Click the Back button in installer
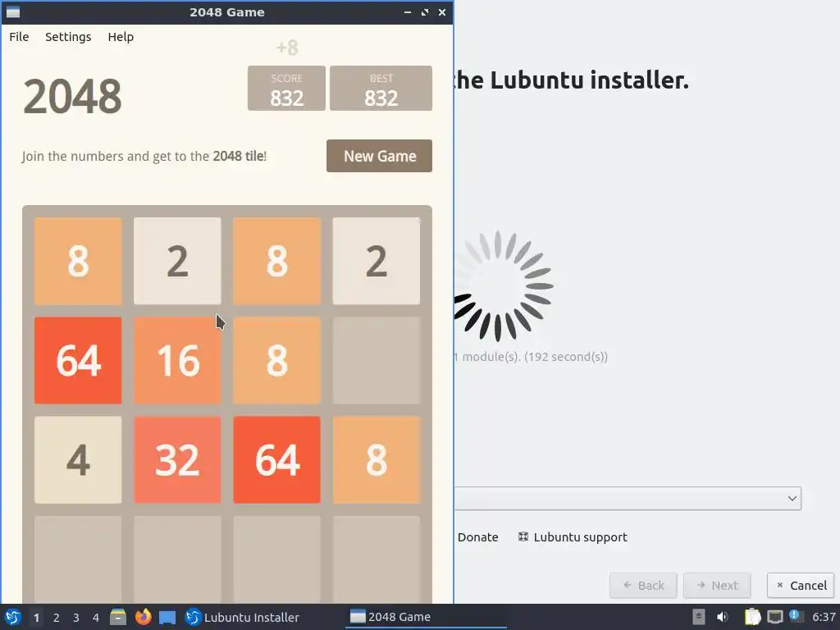This screenshot has height=630, width=840. click(643, 586)
